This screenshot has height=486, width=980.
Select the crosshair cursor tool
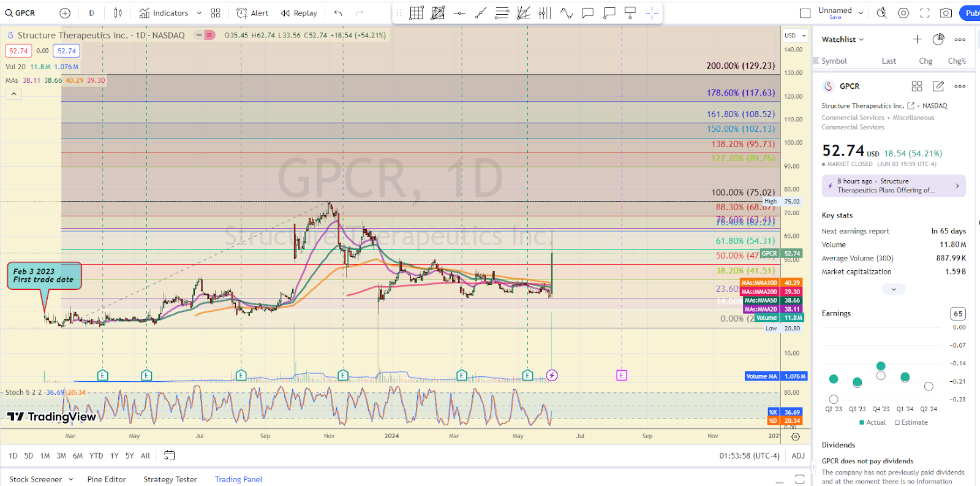[652, 13]
